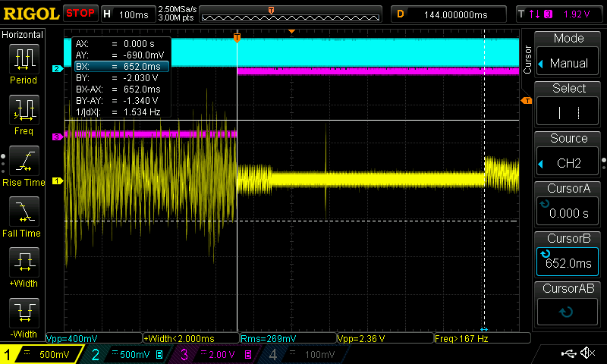Toggle channel 1 500mV indicator
This screenshot has width=607, height=364.
(42, 354)
